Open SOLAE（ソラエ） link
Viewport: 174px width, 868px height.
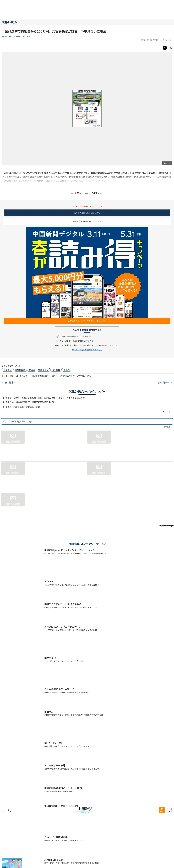coord(53,743)
